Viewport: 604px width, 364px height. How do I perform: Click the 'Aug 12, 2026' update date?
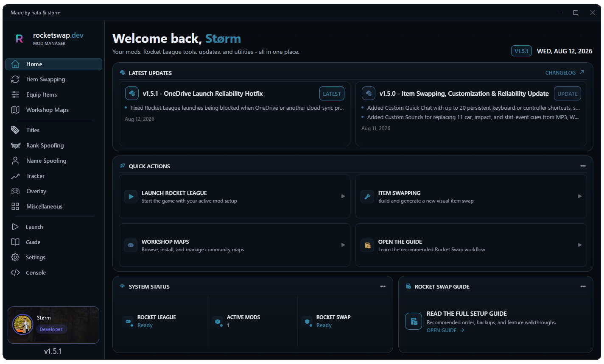click(x=140, y=119)
